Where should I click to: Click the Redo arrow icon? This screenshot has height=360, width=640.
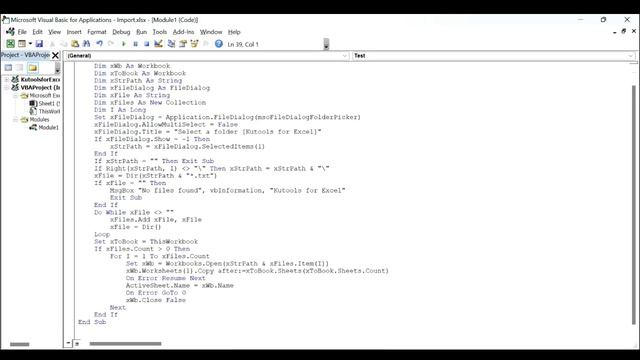pos(111,44)
